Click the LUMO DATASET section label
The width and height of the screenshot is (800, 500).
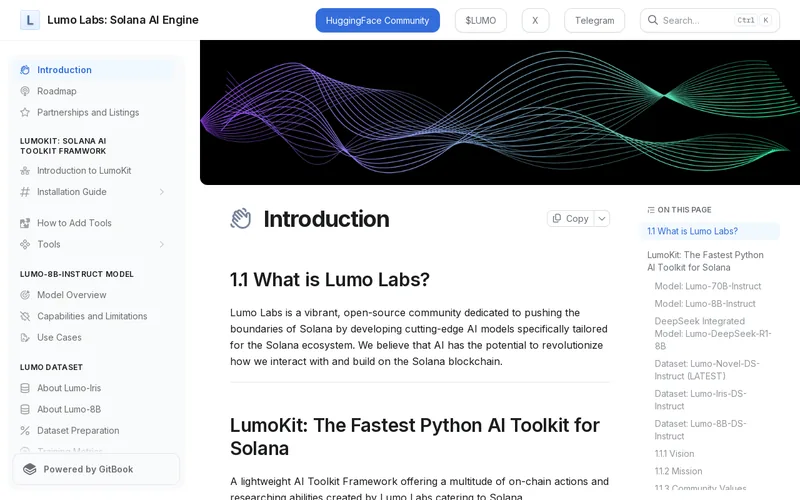51,367
